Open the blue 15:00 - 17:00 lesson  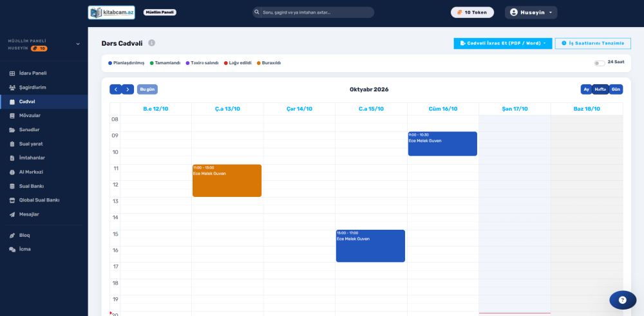pyautogui.click(x=370, y=246)
